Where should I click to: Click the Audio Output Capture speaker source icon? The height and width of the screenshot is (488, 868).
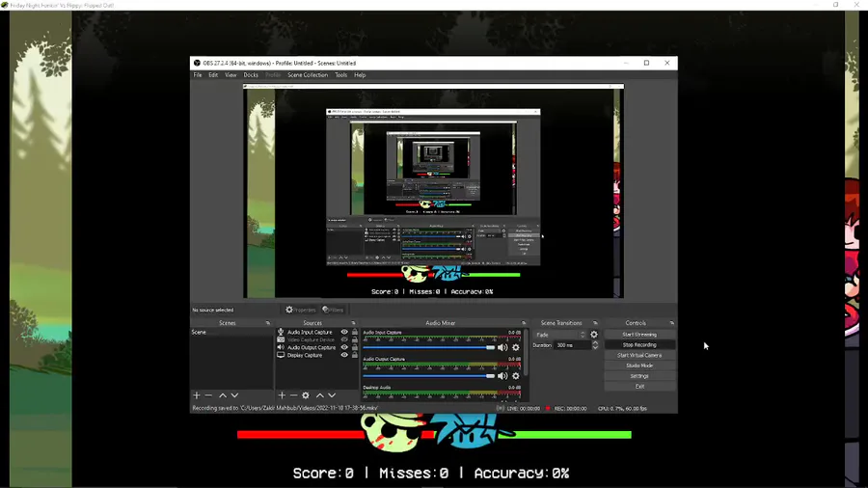pyautogui.click(x=281, y=347)
